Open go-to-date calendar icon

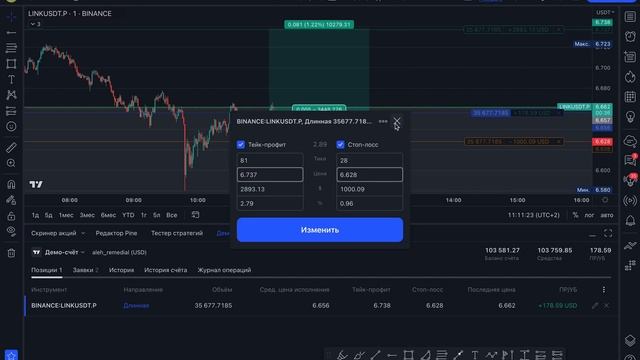(x=196, y=215)
